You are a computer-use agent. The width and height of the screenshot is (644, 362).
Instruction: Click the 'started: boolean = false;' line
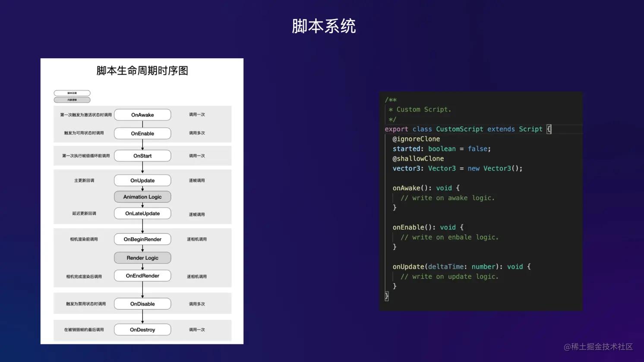(x=442, y=149)
